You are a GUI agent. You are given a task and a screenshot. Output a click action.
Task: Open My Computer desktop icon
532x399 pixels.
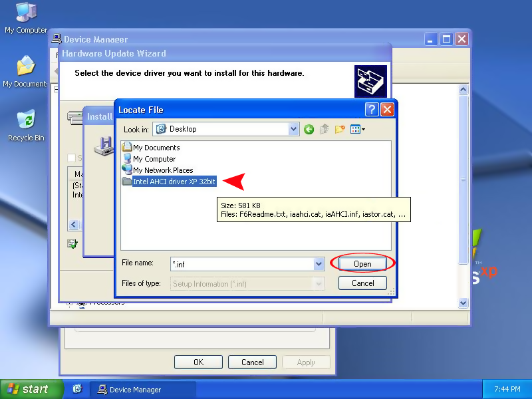[x=26, y=18]
